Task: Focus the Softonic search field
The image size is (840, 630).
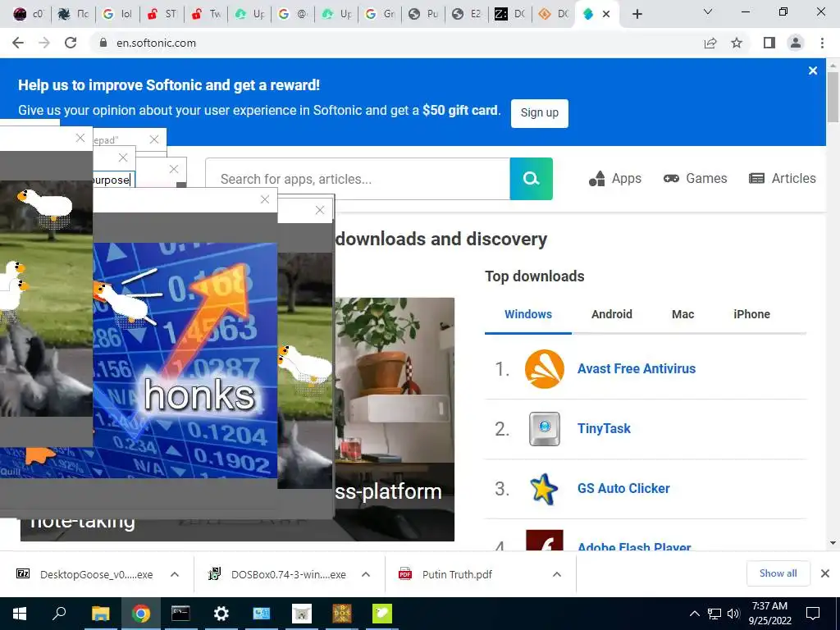Action: point(358,179)
